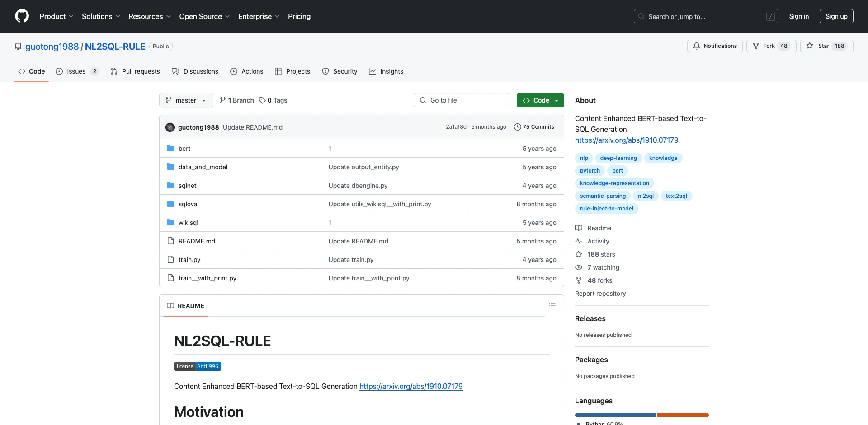Image resolution: width=868 pixels, height=425 pixels.
Task: Click the knowledge-representation topic tag
Action: [x=614, y=183]
